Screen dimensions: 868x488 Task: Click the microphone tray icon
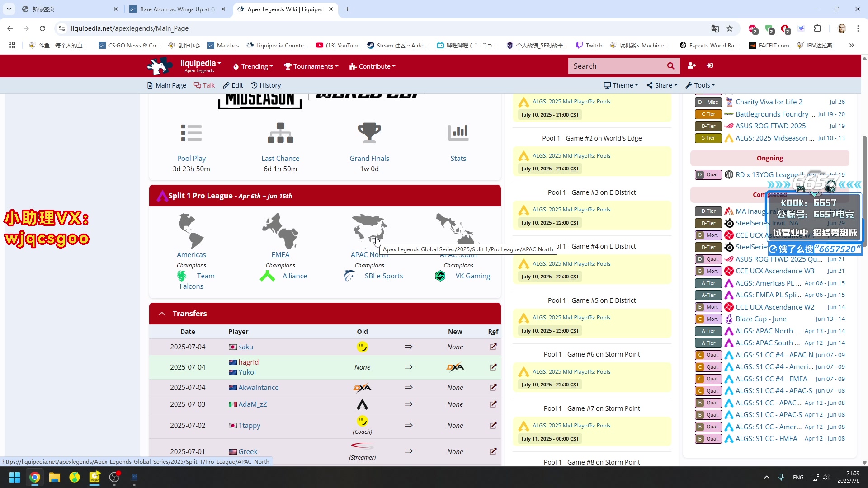(781, 477)
